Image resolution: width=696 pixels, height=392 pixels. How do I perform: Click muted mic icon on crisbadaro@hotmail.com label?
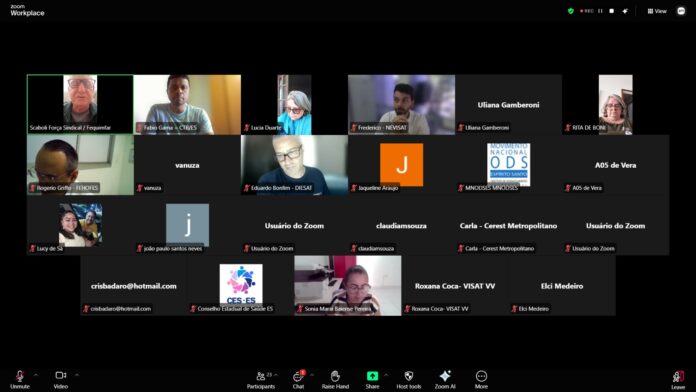tap(86, 309)
